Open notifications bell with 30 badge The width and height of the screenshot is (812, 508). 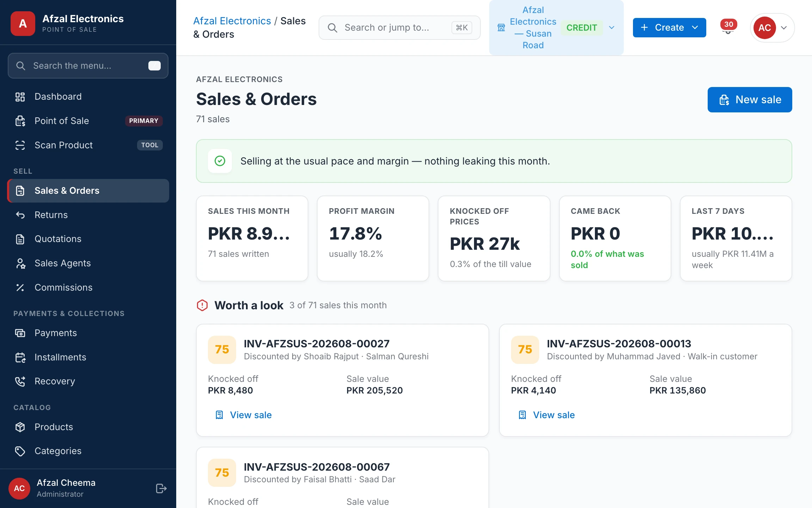(728, 27)
